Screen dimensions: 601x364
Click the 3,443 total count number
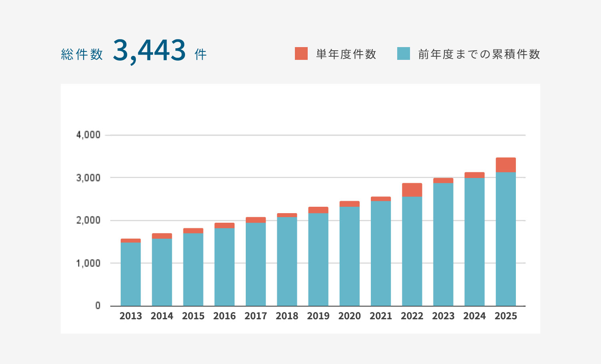point(149,51)
